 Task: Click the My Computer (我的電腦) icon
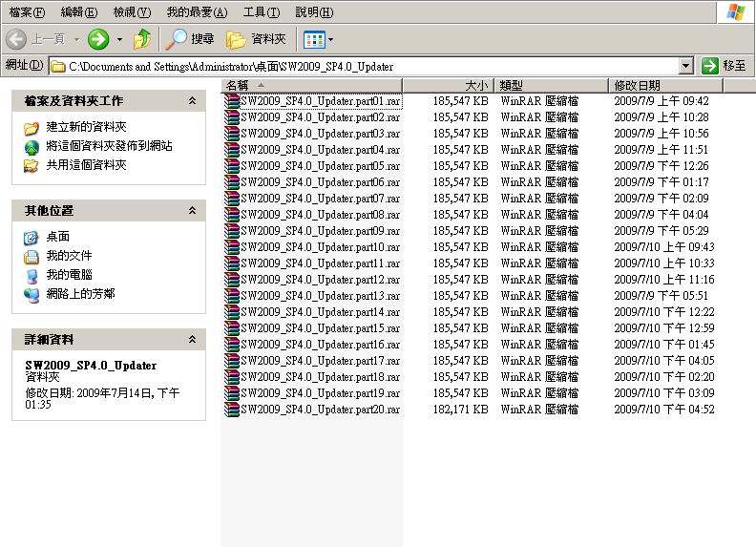pyautogui.click(x=31, y=276)
